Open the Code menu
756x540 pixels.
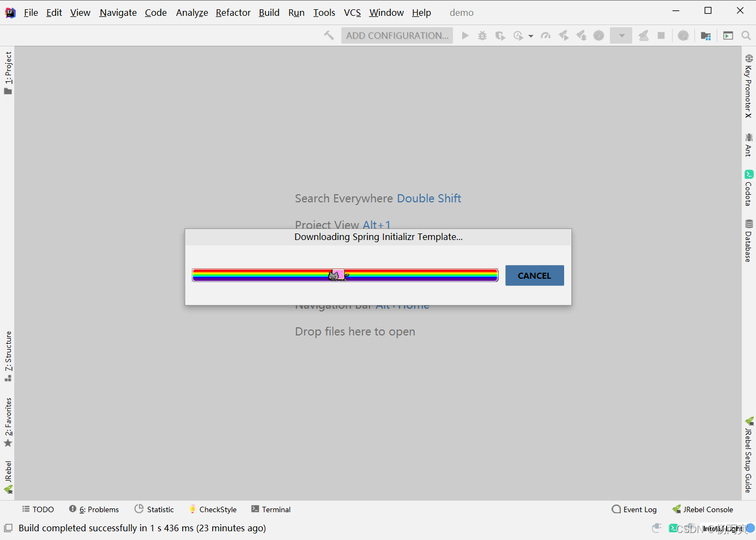[156, 13]
